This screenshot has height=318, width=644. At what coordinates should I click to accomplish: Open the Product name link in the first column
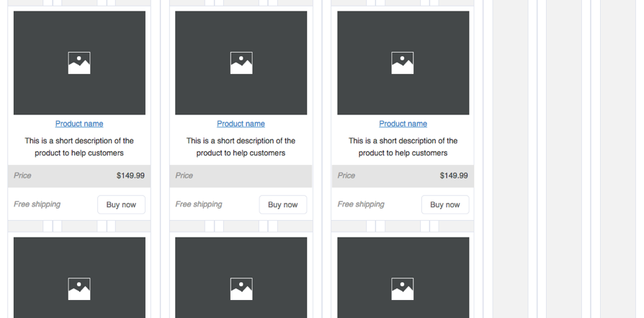(79, 124)
